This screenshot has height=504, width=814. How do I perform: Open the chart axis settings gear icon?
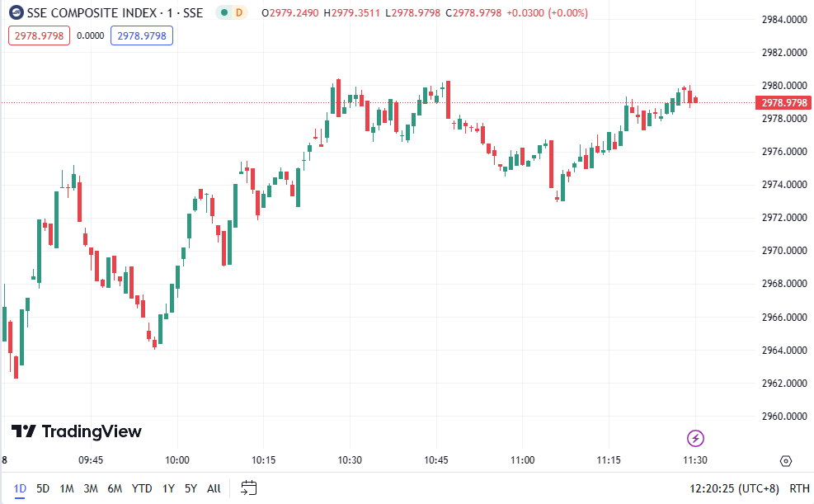(785, 460)
